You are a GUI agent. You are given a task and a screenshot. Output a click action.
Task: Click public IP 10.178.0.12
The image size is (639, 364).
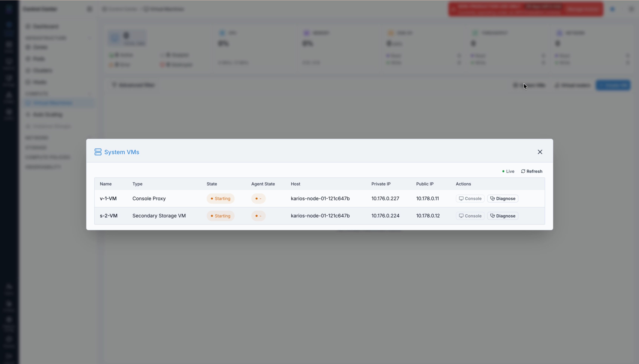(x=428, y=216)
